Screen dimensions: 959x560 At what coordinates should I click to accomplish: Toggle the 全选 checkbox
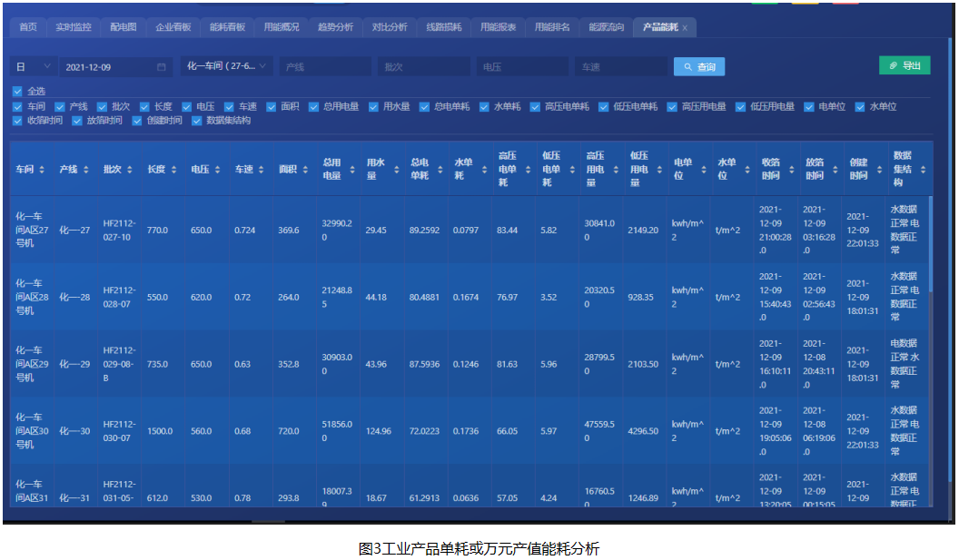[x=17, y=91]
